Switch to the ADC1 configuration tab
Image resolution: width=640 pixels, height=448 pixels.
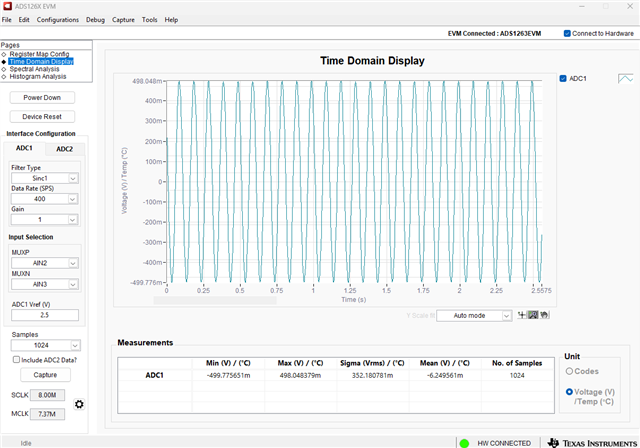pyautogui.click(x=24, y=148)
